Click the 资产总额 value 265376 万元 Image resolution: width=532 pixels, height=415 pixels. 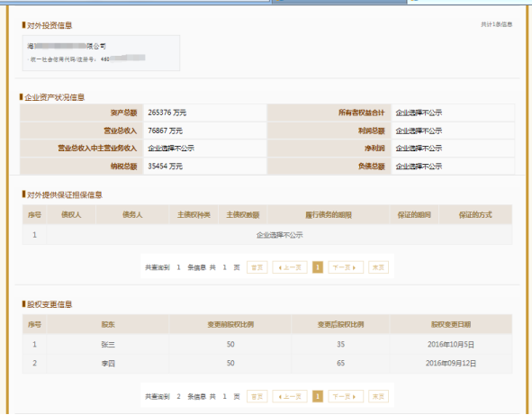(x=167, y=113)
